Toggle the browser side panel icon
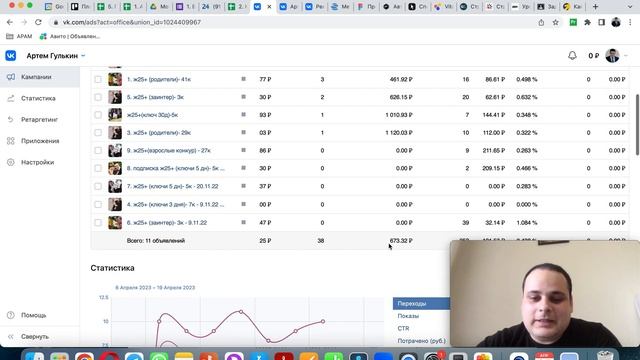This screenshot has height=360, width=640. point(602,22)
